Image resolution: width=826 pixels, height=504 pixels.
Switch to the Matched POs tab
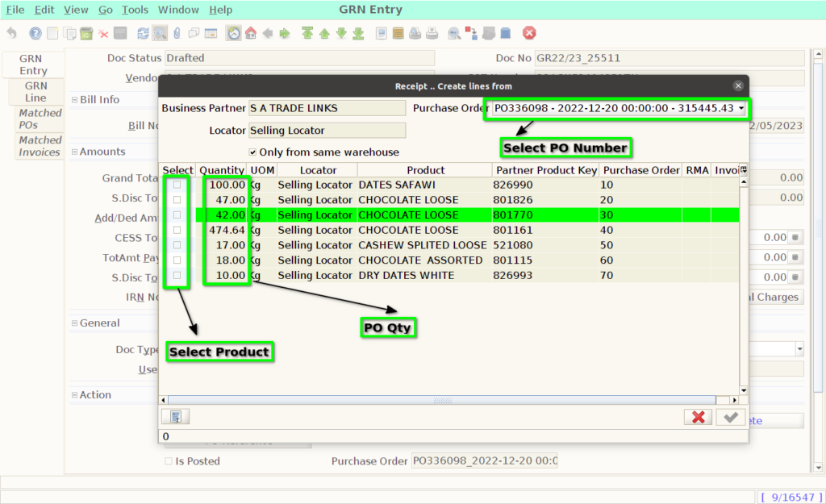[x=40, y=119]
